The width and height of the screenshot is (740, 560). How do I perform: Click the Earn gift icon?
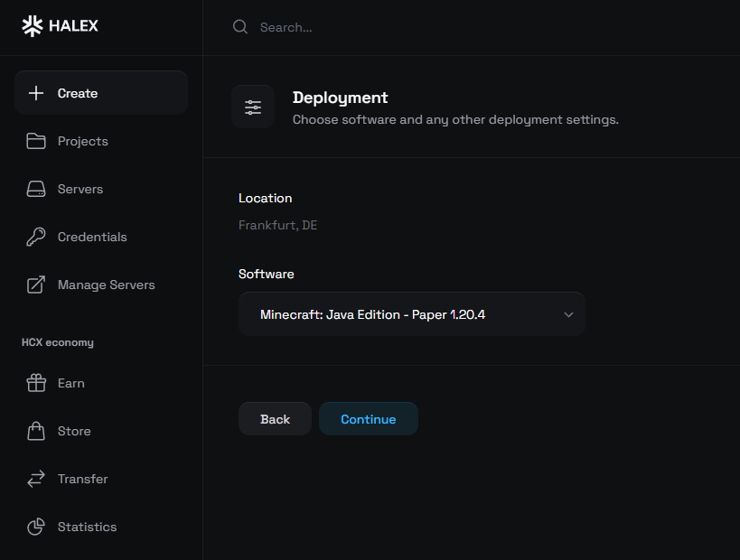(x=36, y=383)
